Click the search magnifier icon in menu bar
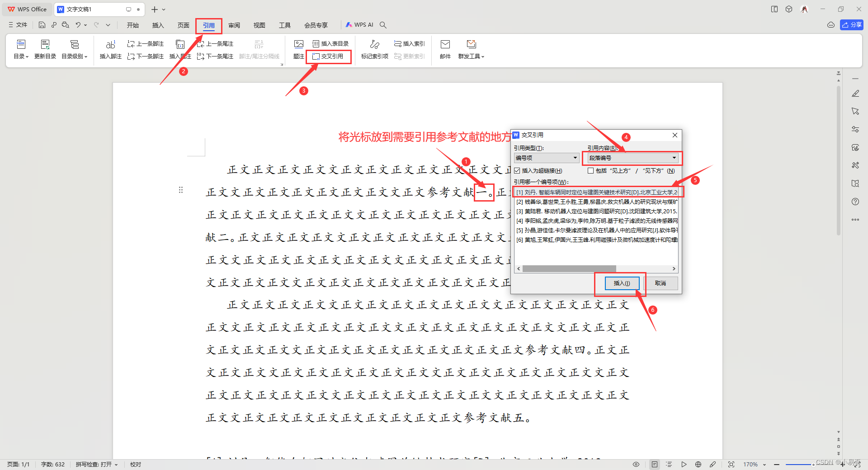 [x=383, y=25]
